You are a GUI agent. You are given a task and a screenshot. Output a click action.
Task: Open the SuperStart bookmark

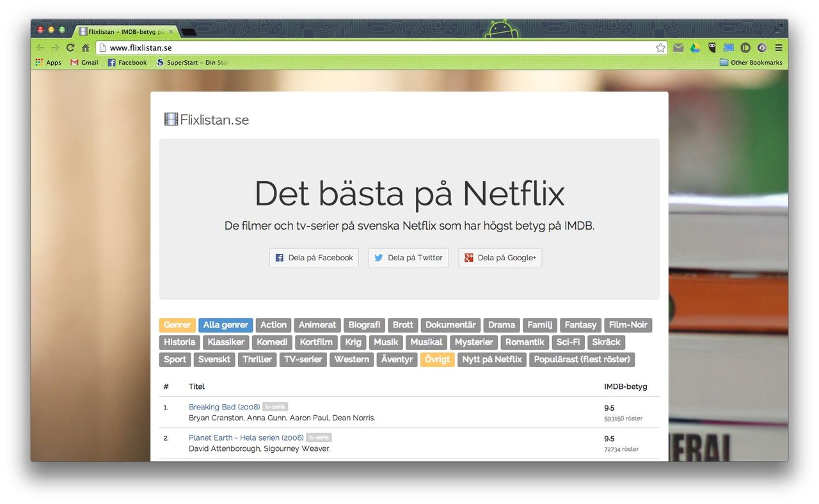[x=193, y=63]
